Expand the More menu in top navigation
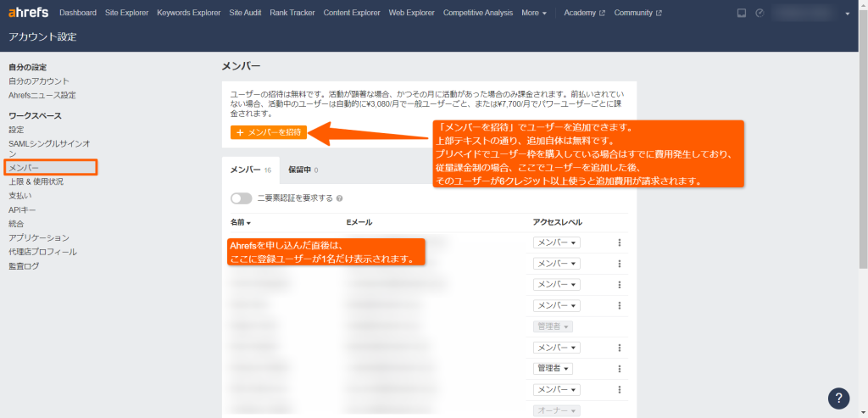The image size is (868, 418). click(534, 13)
